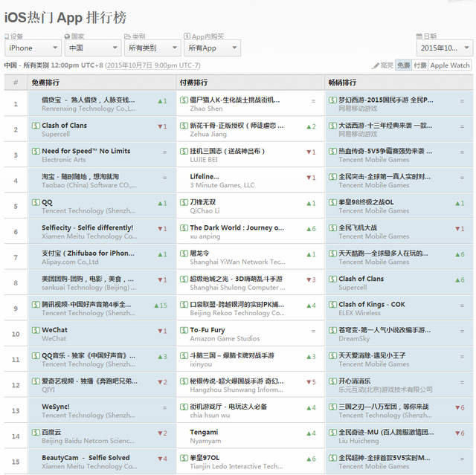476x475 pixels.
Task: Click the $ icon next to QQ
Action: (36, 202)
